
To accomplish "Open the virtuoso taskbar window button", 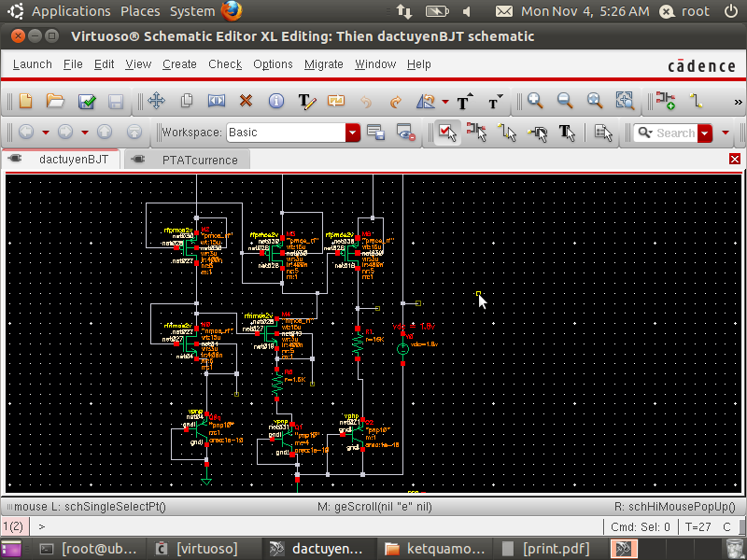I will click(197, 549).
